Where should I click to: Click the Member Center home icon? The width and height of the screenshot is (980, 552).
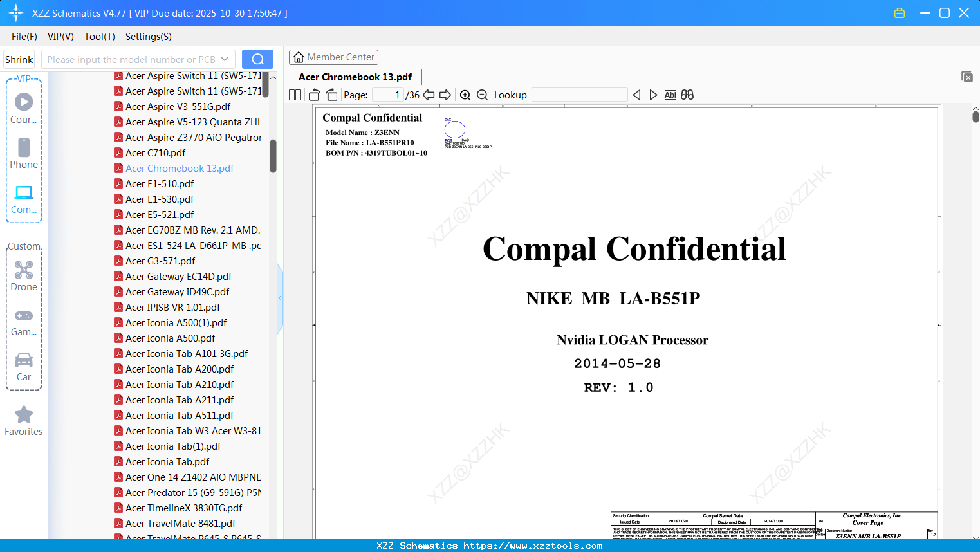coord(299,57)
